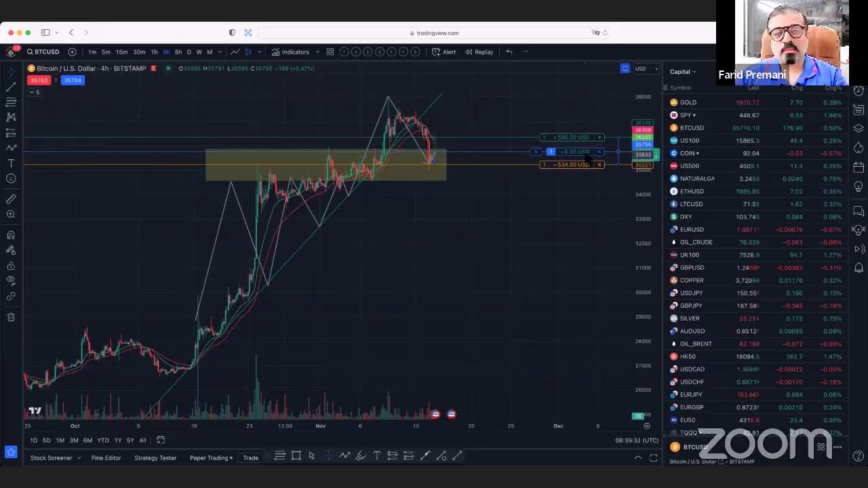This screenshot has width=868, height=488.
Task: Open the emoji and icons tool
Action: (x=11, y=179)
